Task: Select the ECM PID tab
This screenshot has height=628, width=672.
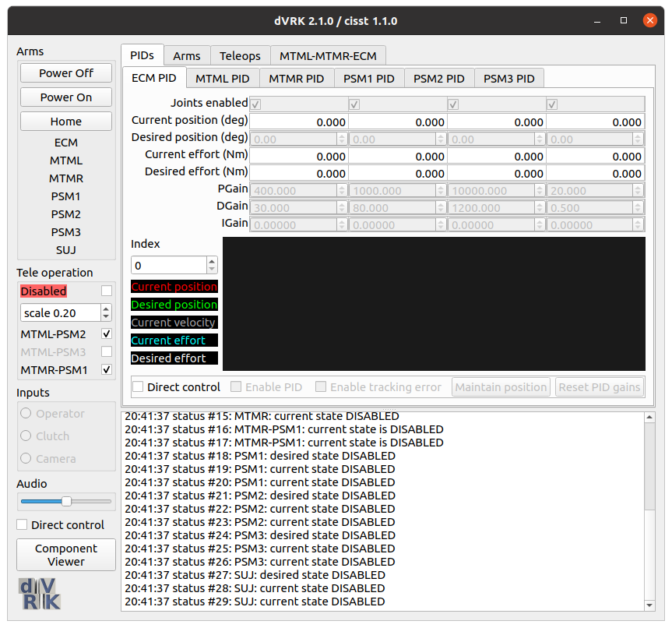Action: click(x=154, y=78)
